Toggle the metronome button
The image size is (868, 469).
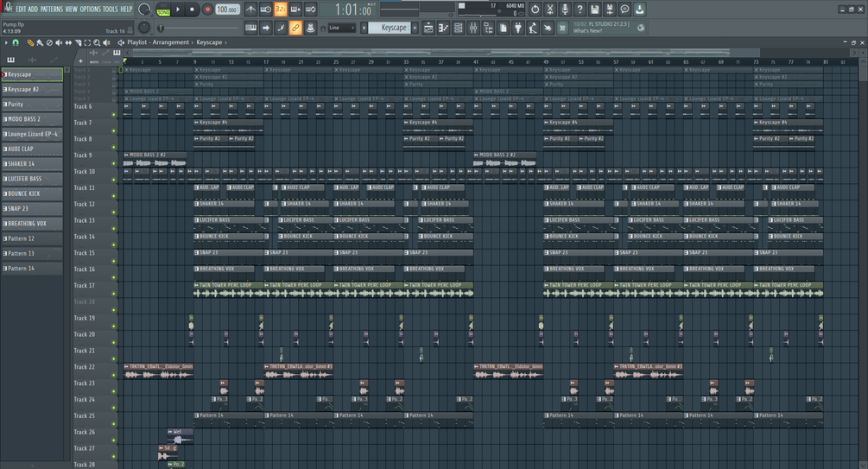click(x=250, y=10)
